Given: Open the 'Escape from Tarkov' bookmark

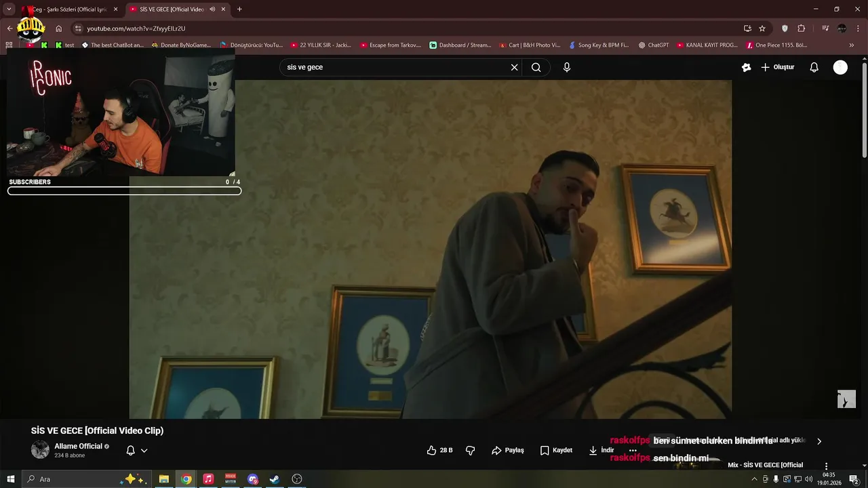Looking at the screenshot, I should [391, 45].
